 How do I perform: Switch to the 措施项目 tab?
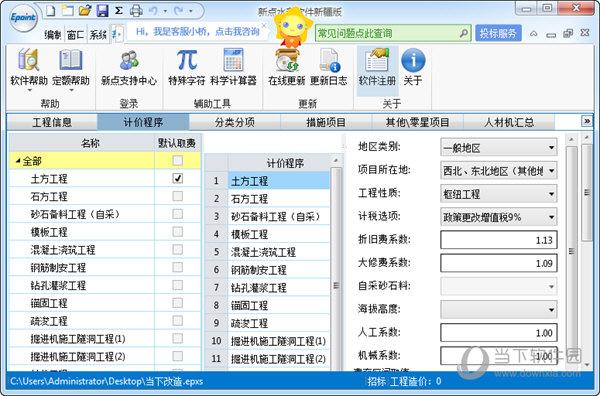[x=326, y=122]
